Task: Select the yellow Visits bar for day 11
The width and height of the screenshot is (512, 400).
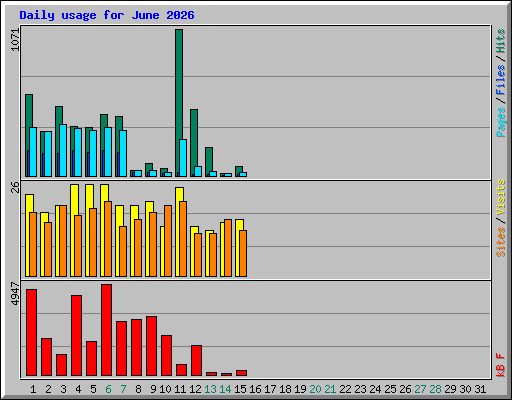Action: point(179,232)
